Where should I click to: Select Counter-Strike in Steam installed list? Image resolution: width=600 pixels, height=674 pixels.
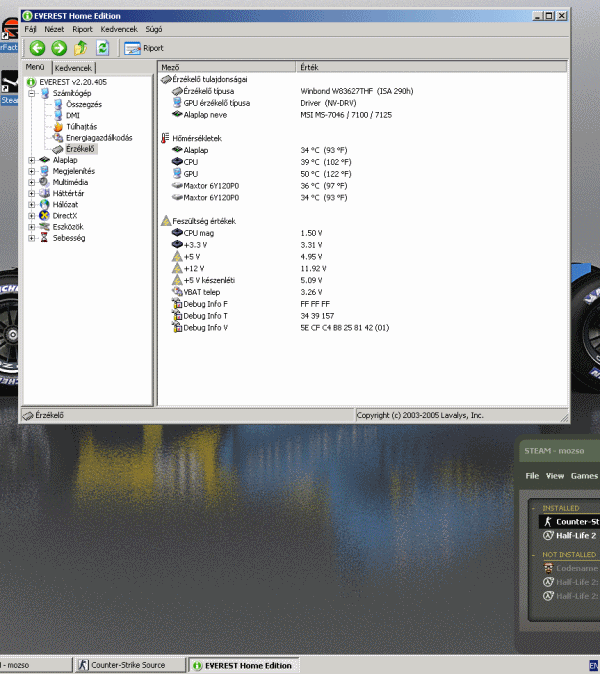pyautogui.click(x=570, y=522)
